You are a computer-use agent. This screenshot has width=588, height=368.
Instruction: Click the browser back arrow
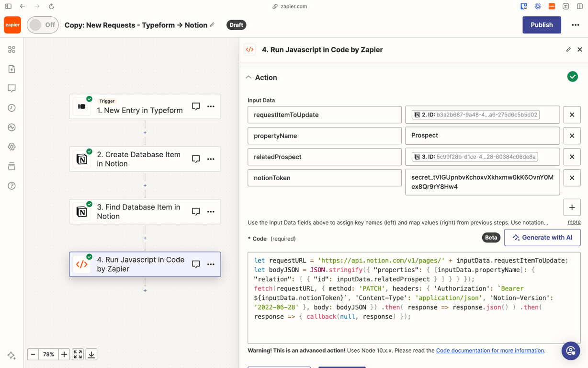pos(23,7)
